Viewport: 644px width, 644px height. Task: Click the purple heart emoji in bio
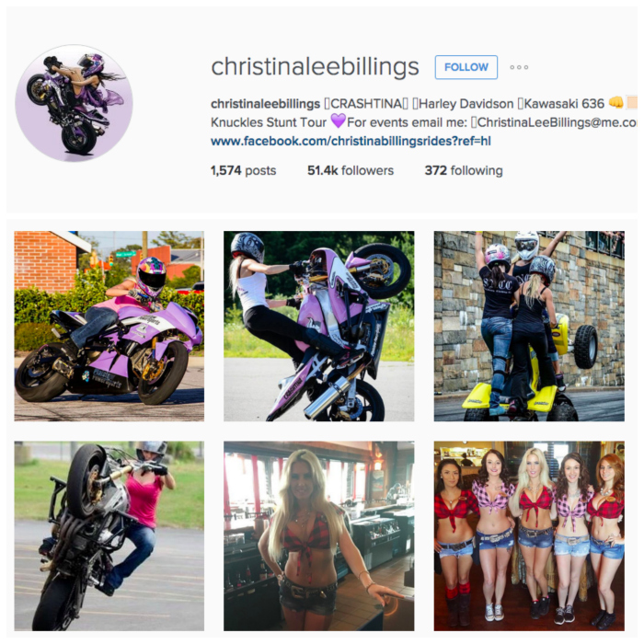(338, 121)
